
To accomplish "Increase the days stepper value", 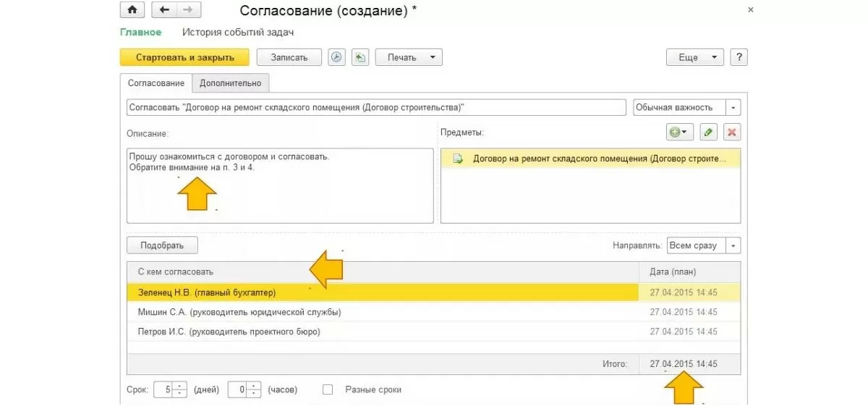I will point(179,385).
